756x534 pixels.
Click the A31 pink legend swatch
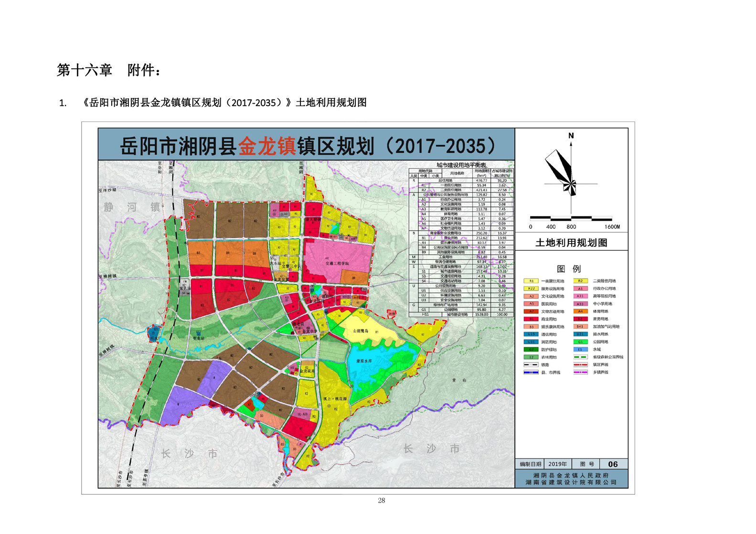coord(580,296)
